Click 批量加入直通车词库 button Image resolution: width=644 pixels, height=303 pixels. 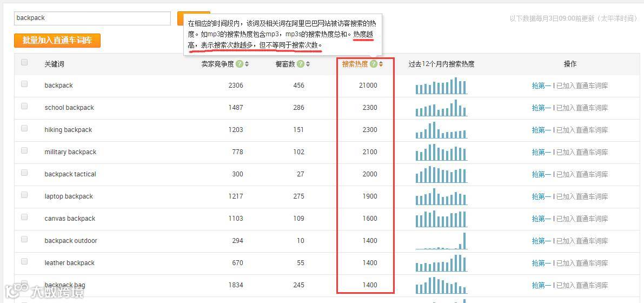[x=57, y=40]
